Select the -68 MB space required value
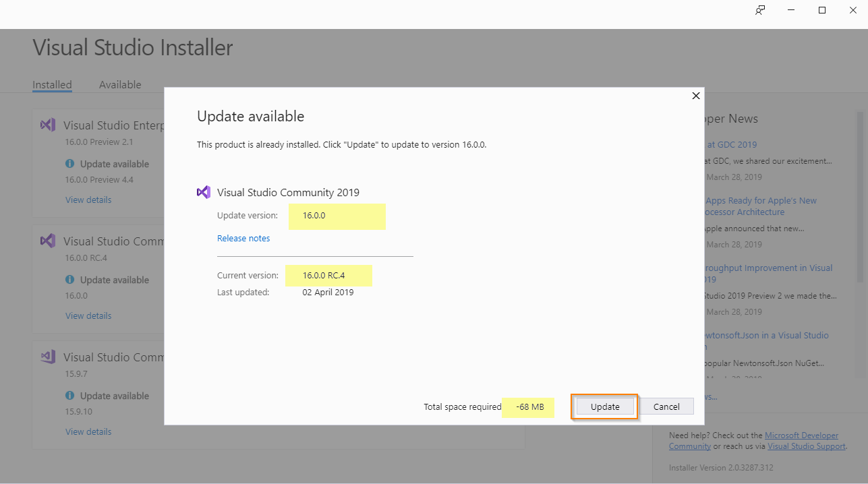 coord(530,406)
